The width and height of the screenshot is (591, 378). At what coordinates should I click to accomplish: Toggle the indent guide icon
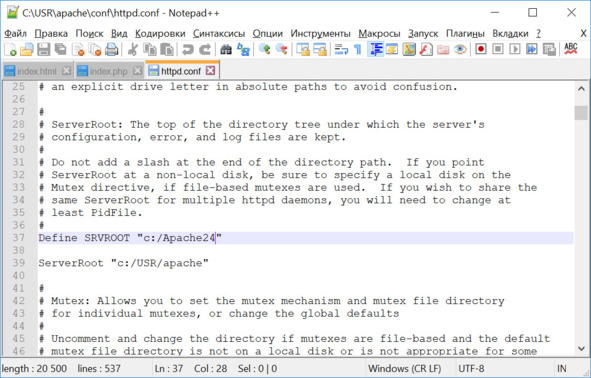coord(375,50)
